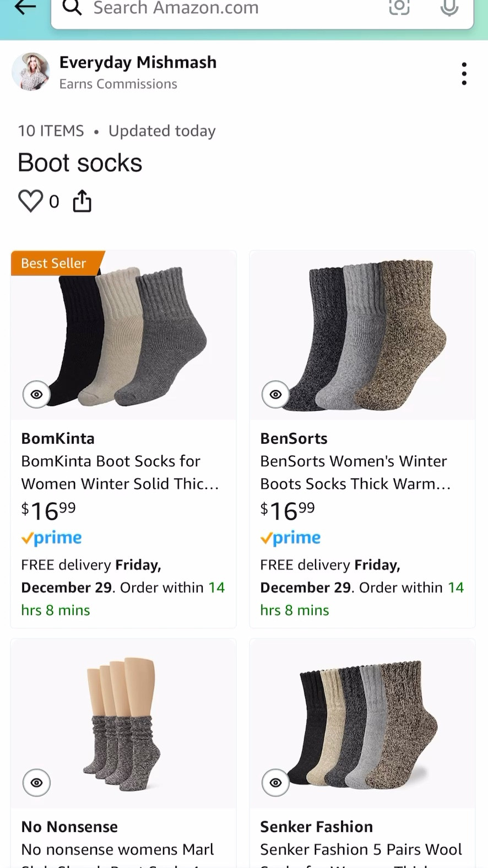The image size is (488, 868).
Task: Click the Search Amazon.com field
Action: (231, 8)
